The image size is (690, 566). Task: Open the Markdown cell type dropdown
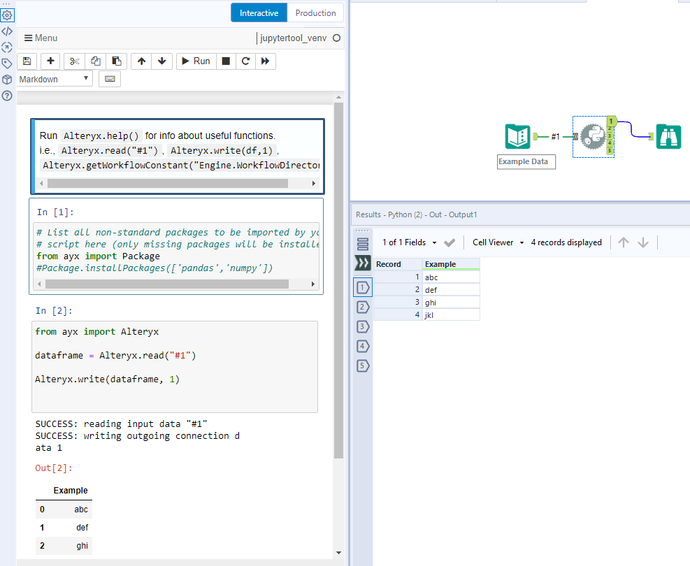54,79
